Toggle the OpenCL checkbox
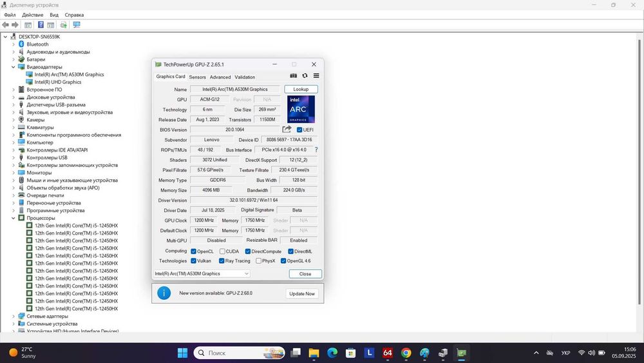This screenshot has width=644, height=363. pyautogui.click(x=193, y=251)
